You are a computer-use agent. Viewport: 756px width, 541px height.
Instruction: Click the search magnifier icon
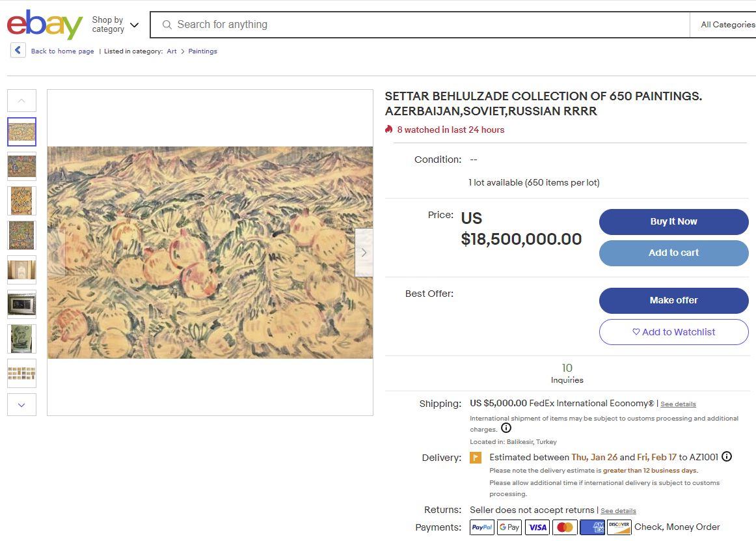point(167,25)
